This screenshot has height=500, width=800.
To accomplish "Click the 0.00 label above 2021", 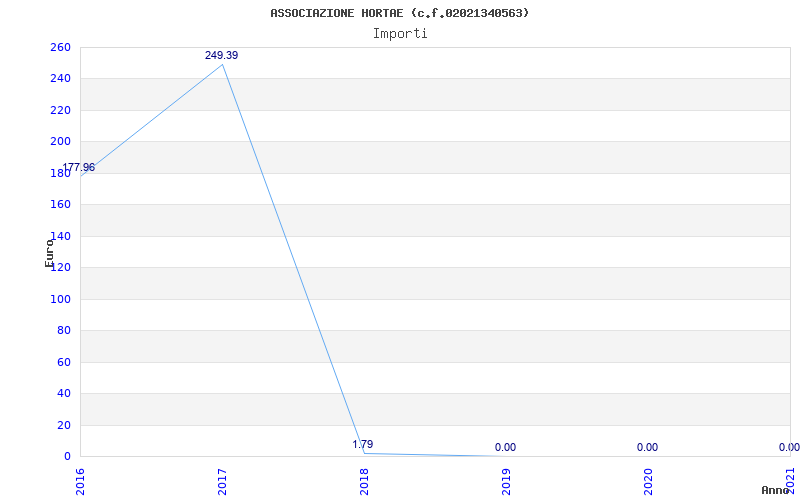I will [x=789, y=447].
